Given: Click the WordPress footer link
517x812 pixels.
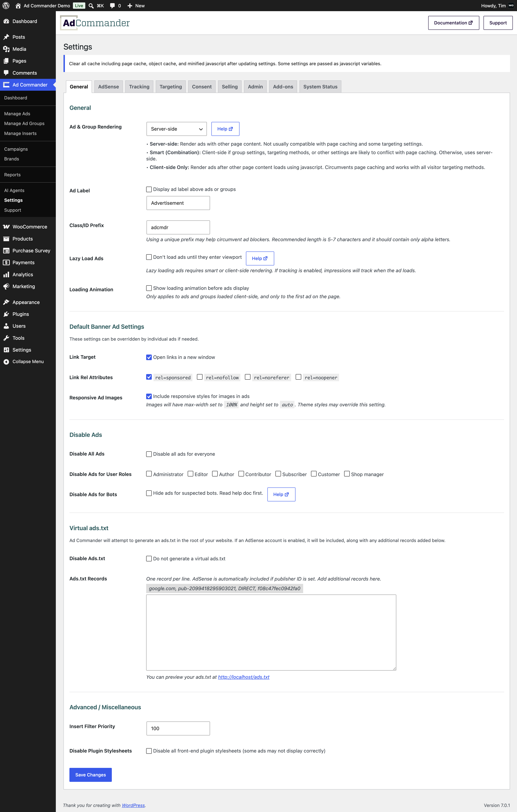Looking at the screenshot, I should [133, 805].
